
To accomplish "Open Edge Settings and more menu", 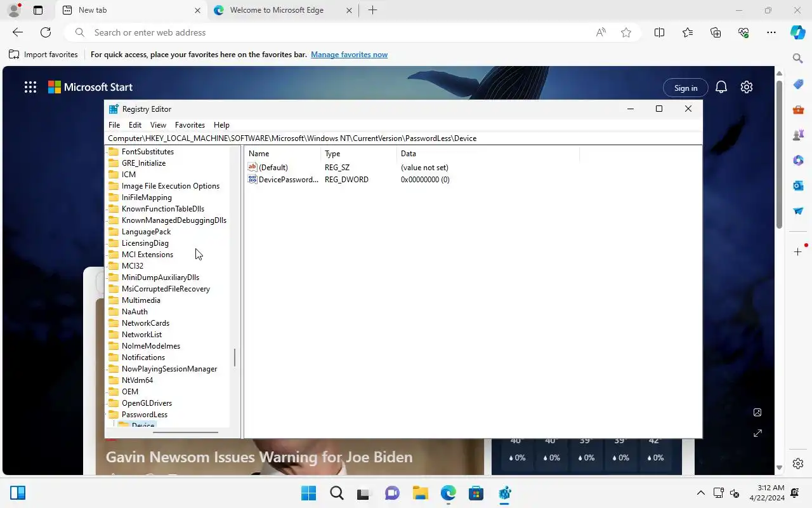I will tap(771, 32).
